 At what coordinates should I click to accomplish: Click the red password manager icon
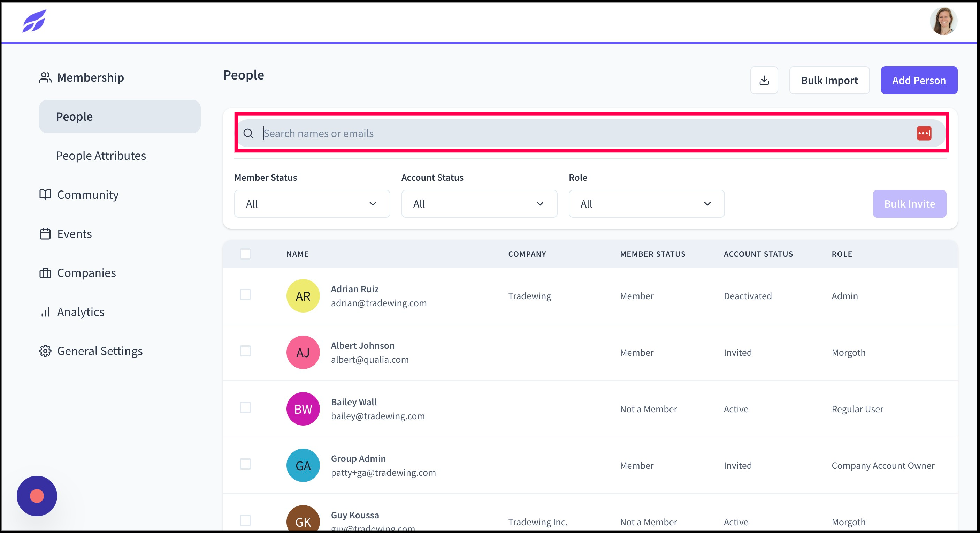coord(924,133)
